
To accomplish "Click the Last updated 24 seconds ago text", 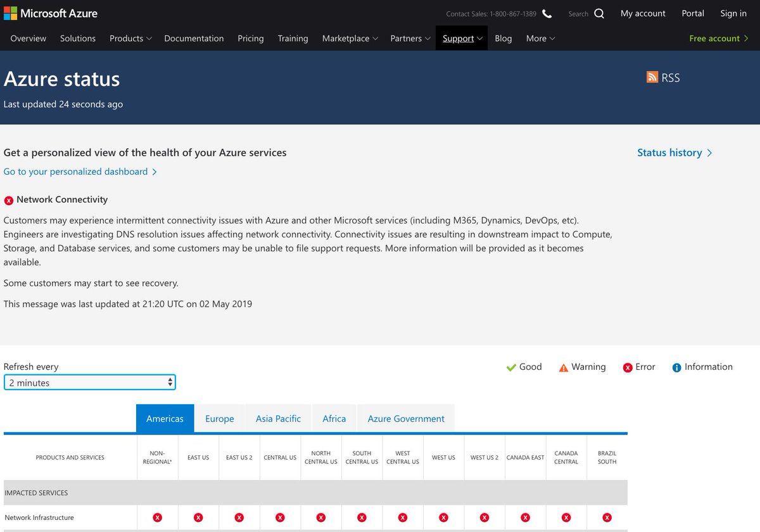I will click(63, 104).
